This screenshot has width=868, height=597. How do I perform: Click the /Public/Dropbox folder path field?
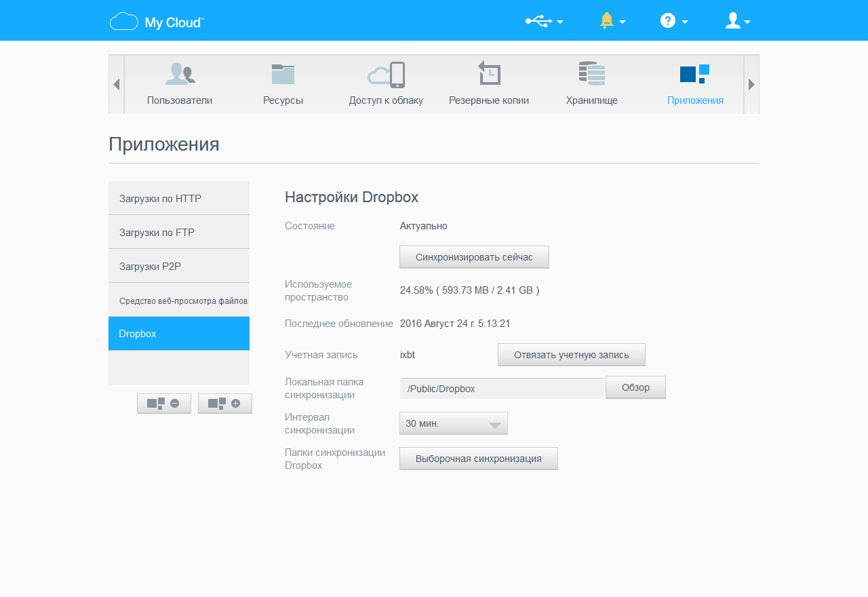tap(502, 389)
